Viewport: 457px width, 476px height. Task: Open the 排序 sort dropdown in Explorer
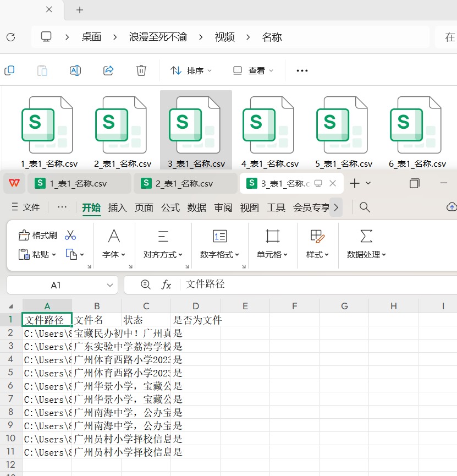(x=191, y=71)
